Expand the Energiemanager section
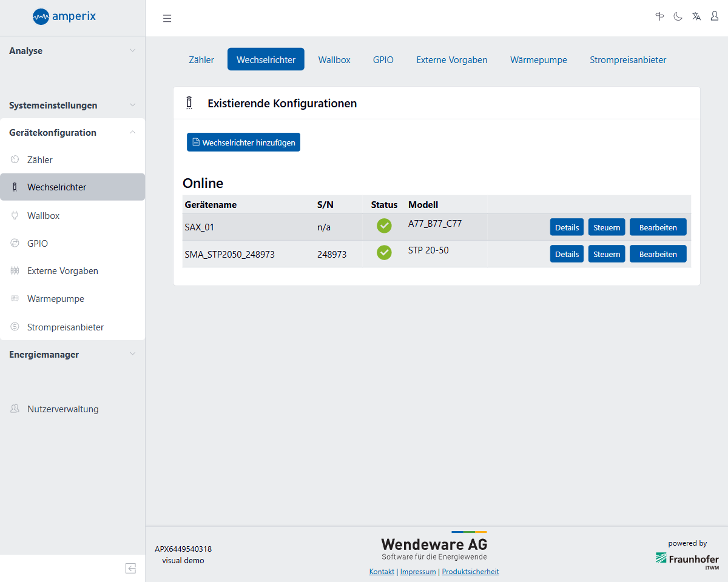The height and width of the screenshot is (582, 728). [x=72, y=355]
